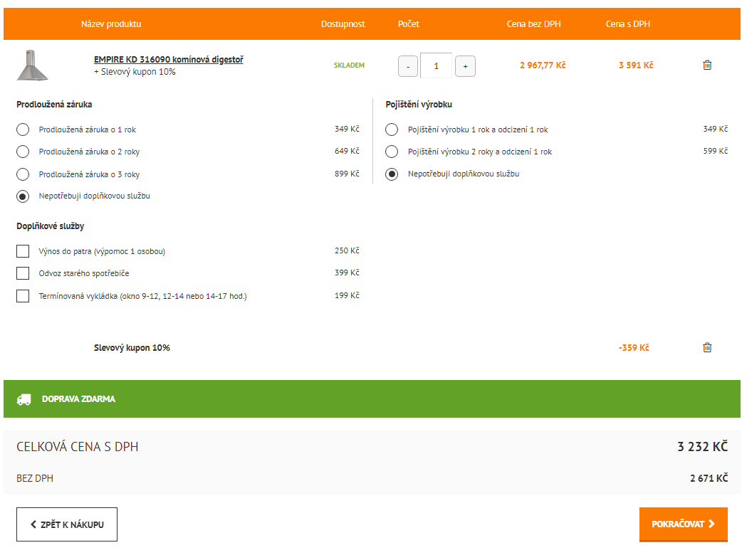Viewport: 742px width, 560px height.
Task: Increase quantity with the plus button
Action: coord(465,66)
